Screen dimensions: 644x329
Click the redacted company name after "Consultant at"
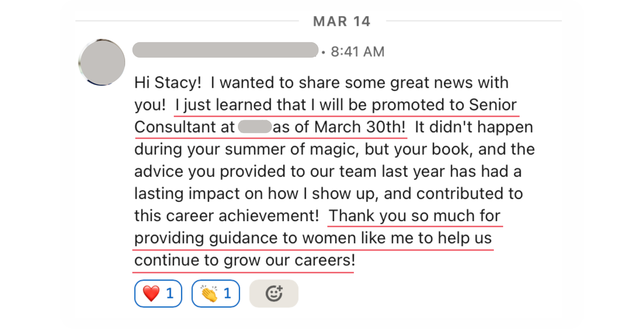[254, 127]
